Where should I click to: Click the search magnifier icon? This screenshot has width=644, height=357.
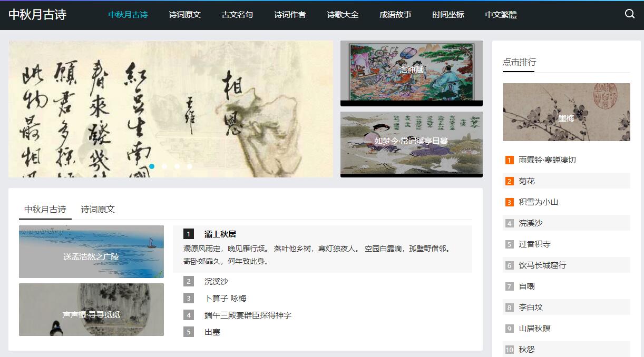tap(630, 14)
